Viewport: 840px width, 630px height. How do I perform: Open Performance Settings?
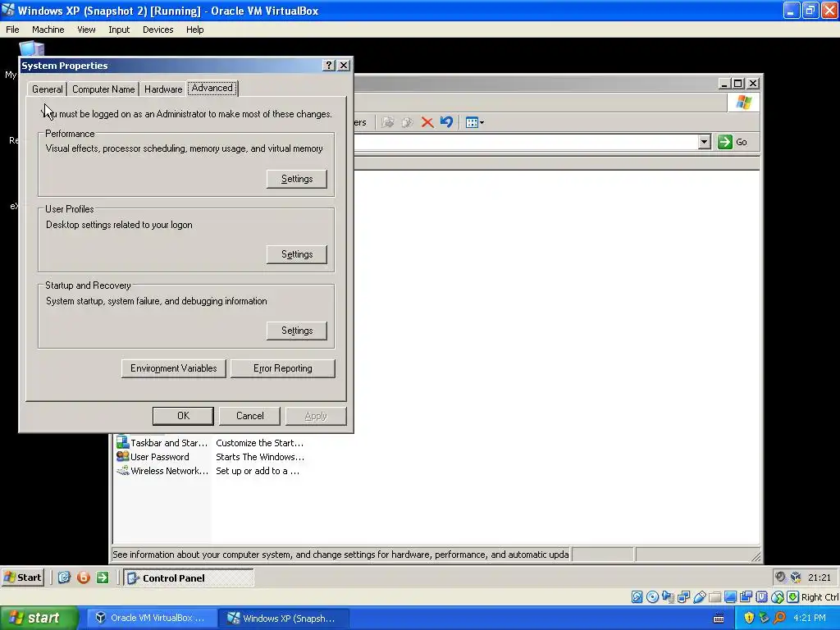click(x=297, y=179)
